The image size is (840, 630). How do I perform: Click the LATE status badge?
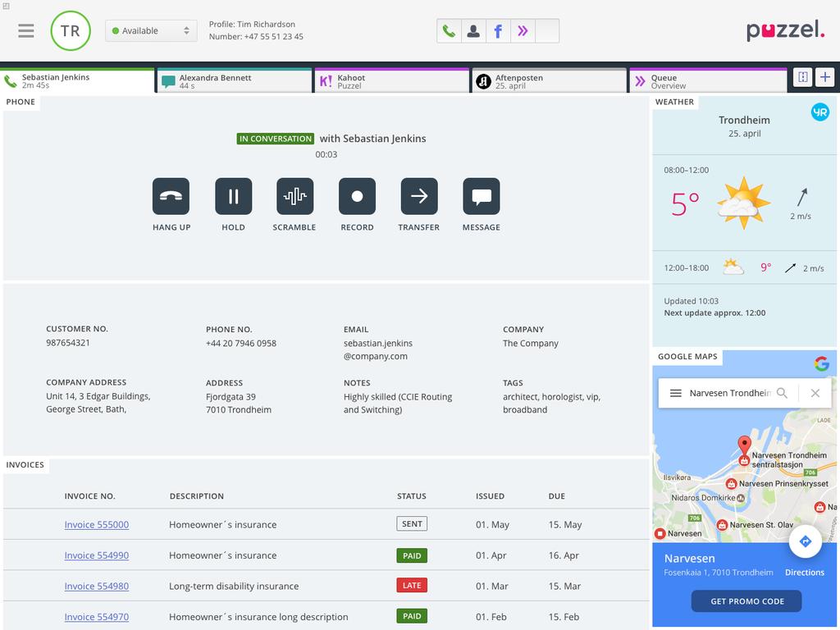click(x=412, y=586)
